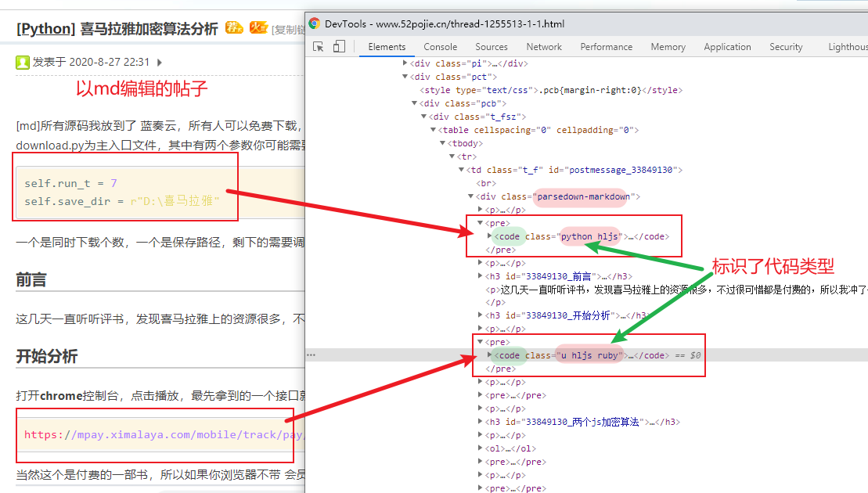Click the hot-post fire badge icon
The height and width of the screenshot is (493, 868).
point(258,27)
